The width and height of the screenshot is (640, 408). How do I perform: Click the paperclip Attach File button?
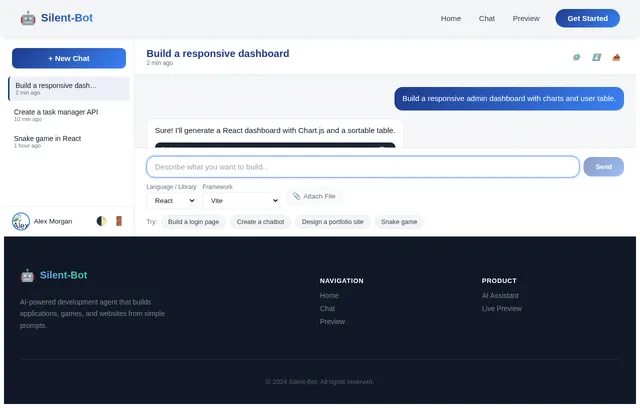pos(314,196)
